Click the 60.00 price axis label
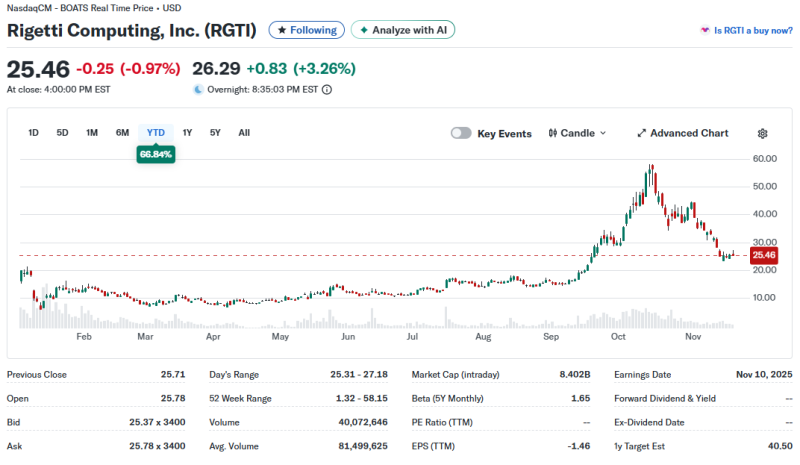Screen dimensions: 800x465 (x=765, y=159)
